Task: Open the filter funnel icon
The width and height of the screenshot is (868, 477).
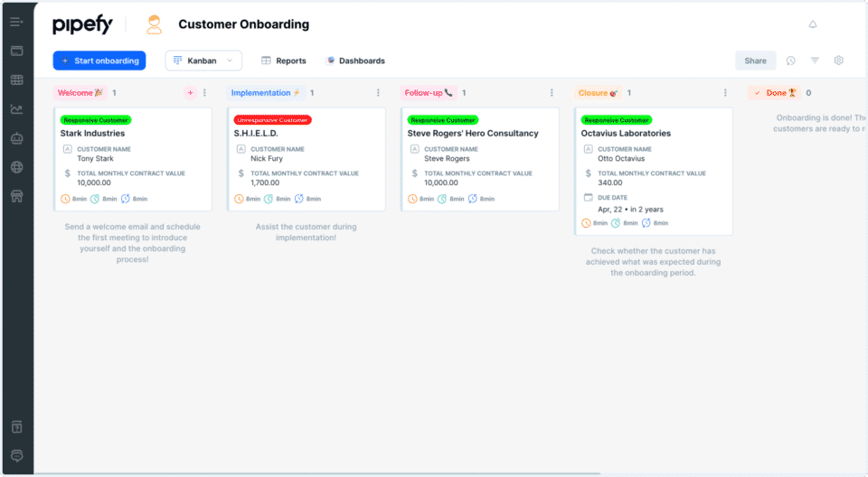Action: coord(815,61)
